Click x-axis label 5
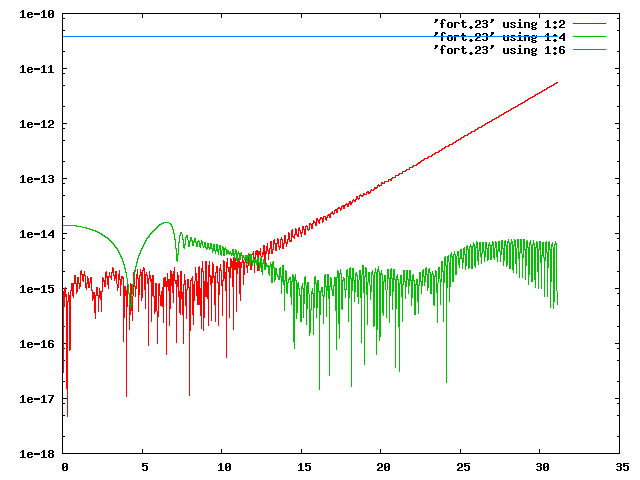 144,467
